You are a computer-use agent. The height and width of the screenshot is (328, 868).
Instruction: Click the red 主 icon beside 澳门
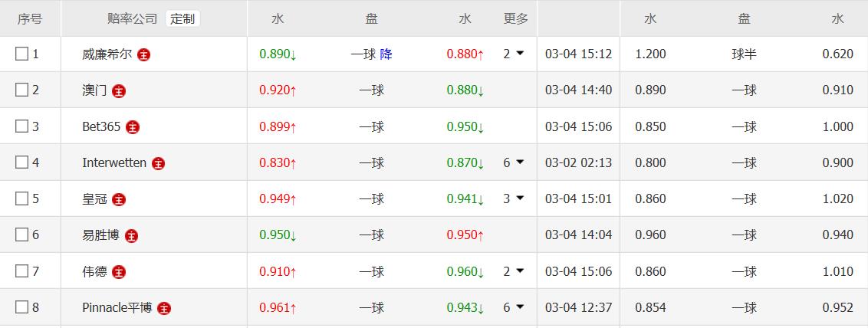tap(119, 91)
